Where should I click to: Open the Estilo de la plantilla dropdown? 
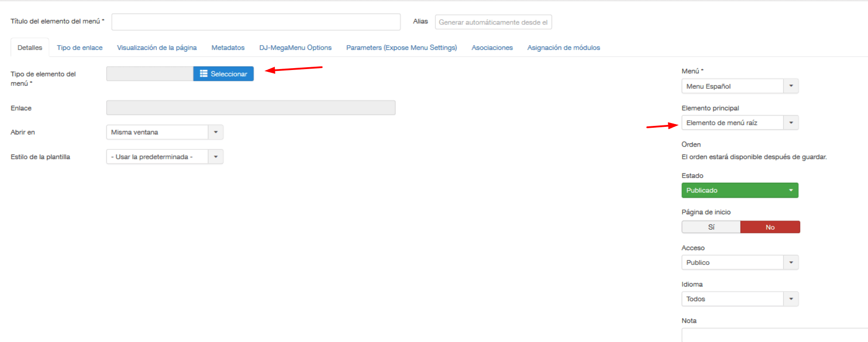[165, 156]
